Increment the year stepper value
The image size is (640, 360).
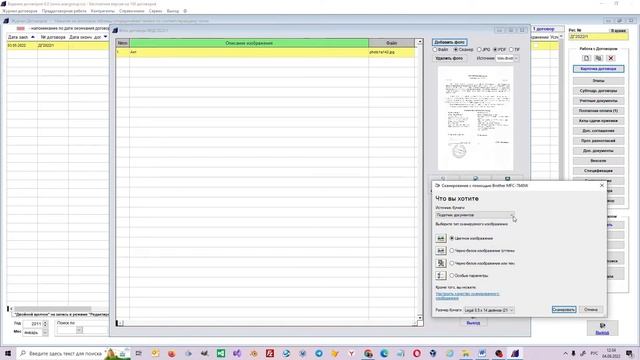tap(45, 322)
